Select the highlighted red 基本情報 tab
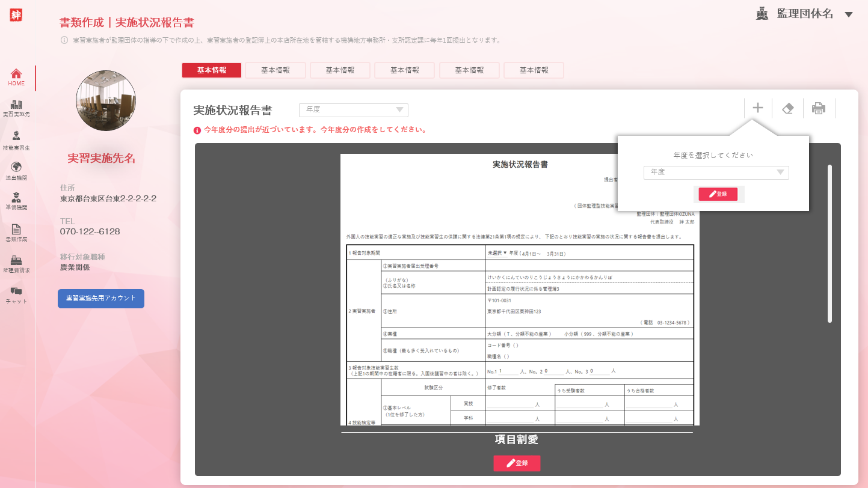This screenshot has width=868, height=488. 212,70
